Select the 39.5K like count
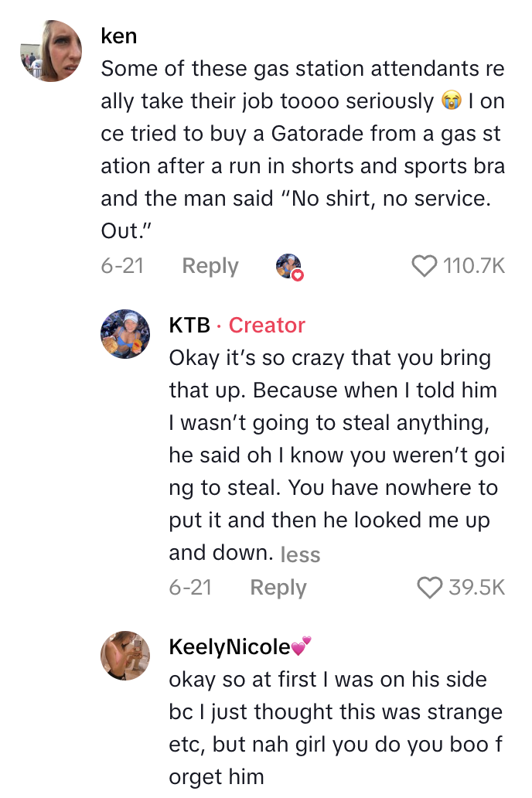The width and height of the screenshot is (532, 798). point(476,588)
